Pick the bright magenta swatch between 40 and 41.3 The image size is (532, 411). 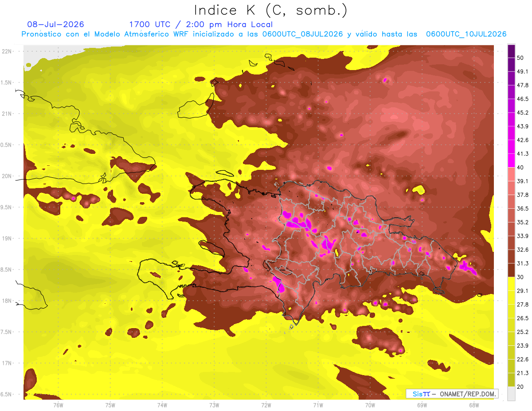[x=511, y=160]
